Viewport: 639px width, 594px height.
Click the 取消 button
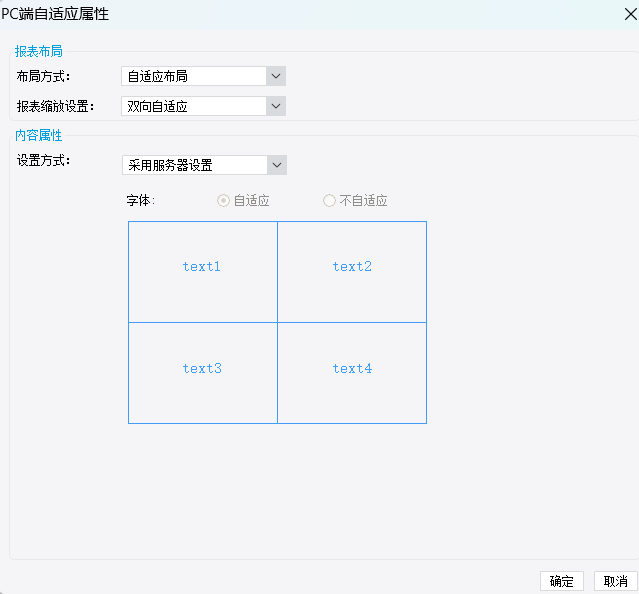tap(615, 581)
